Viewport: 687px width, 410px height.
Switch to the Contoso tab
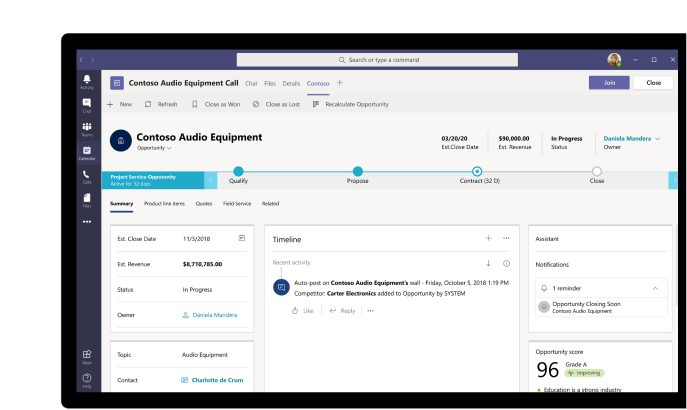318,83
